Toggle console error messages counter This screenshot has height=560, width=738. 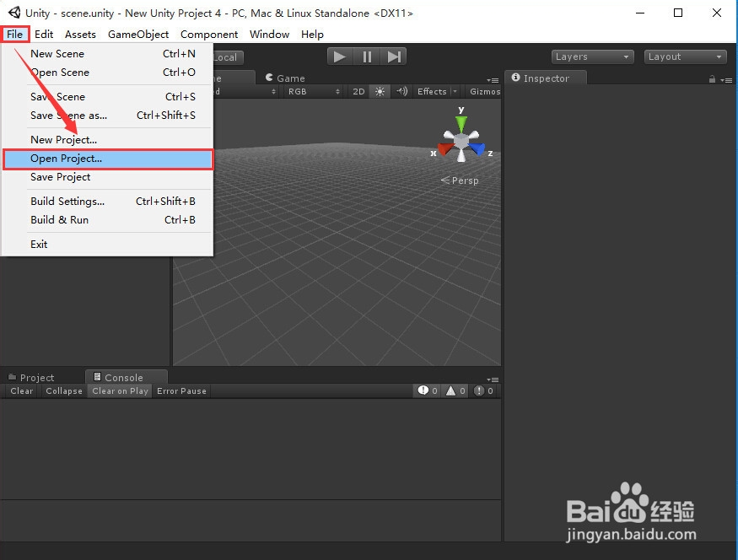484,390
